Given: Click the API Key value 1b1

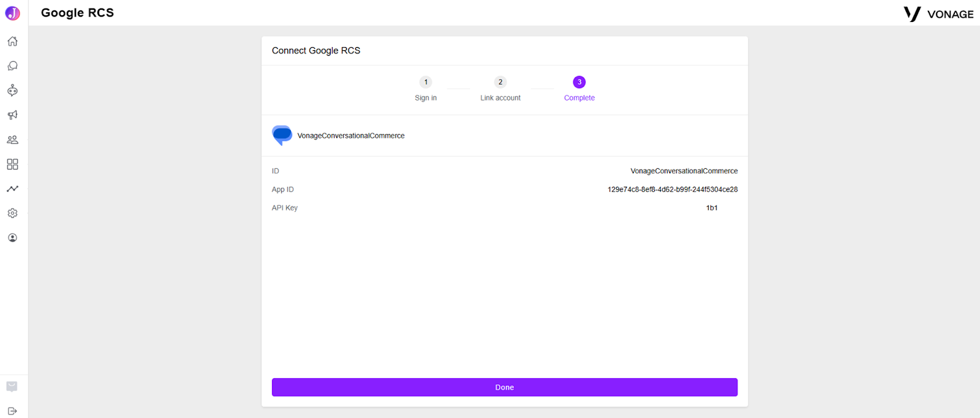Looking at the screenshot, I should 712,208.
